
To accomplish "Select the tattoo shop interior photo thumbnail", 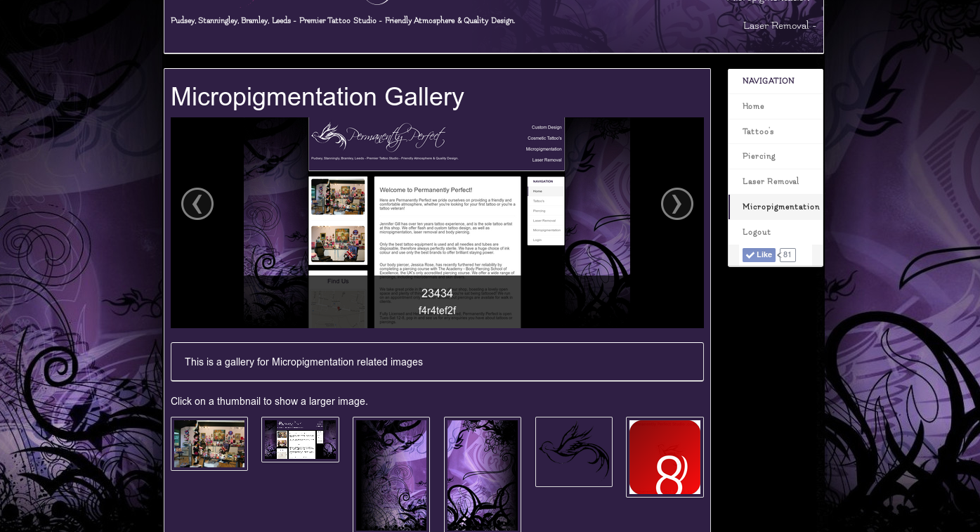I will tap(209, 443).
